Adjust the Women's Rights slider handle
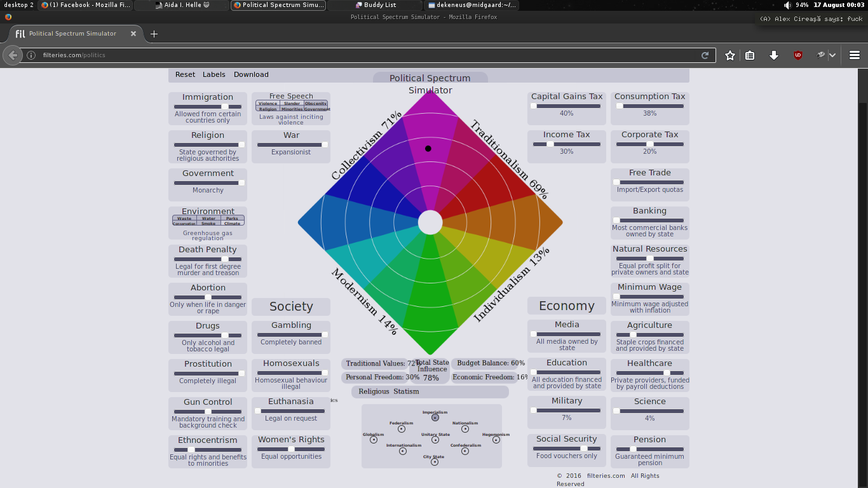 pos(291,449)
